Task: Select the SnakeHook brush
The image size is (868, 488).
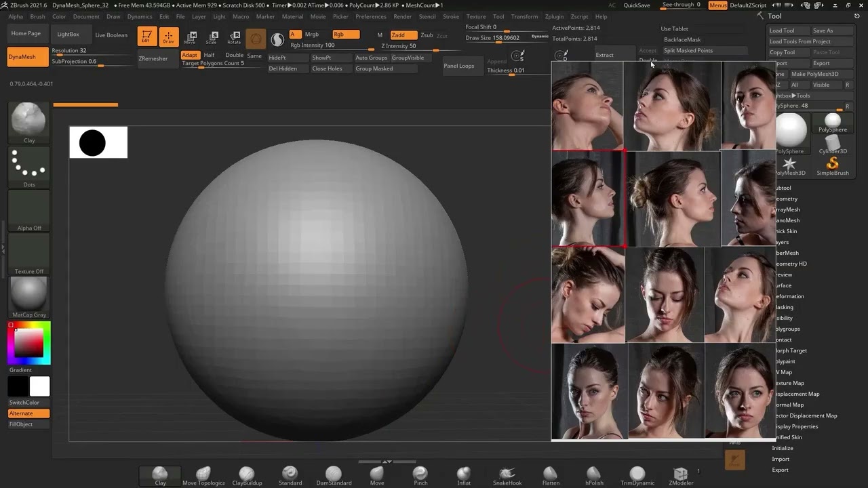Action: tap(507, 476)
